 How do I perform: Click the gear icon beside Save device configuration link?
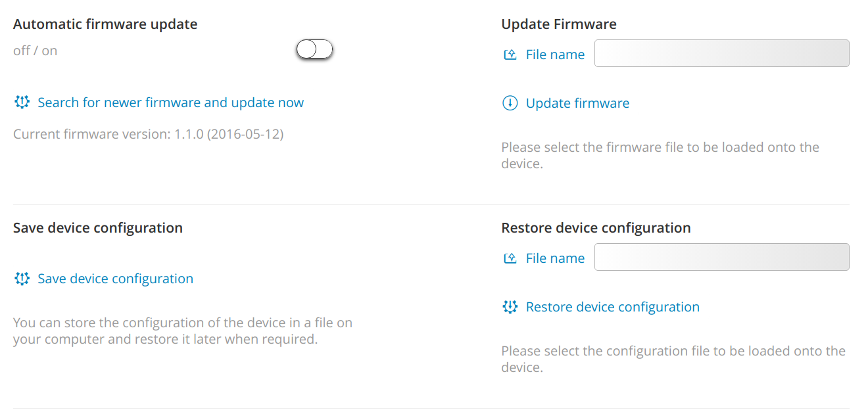pos(22,279)
